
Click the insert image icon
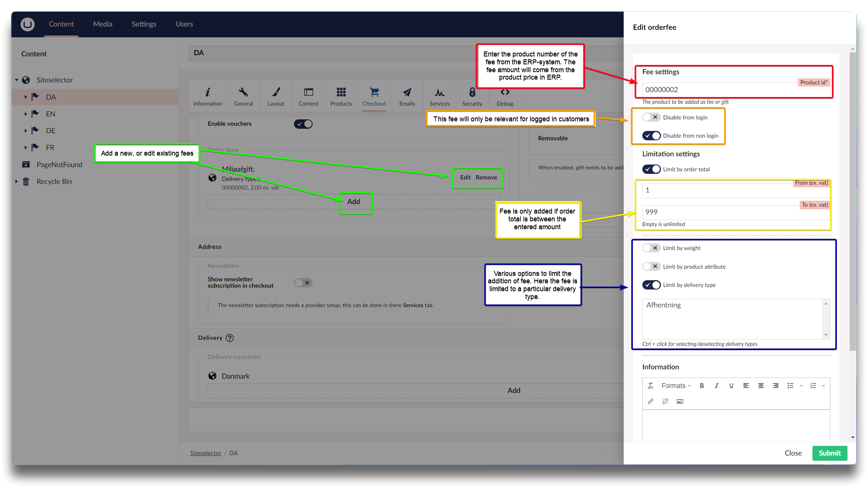[x=680, y=401]
